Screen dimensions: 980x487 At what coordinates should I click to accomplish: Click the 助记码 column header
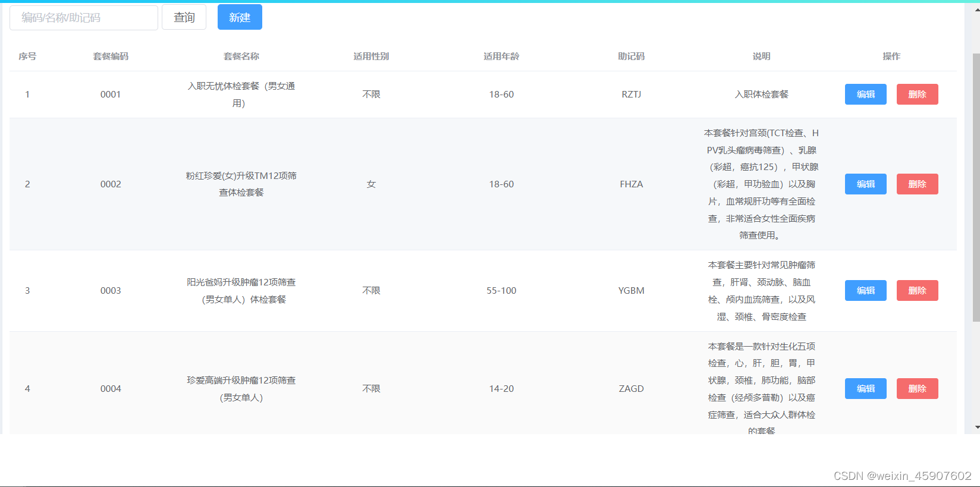[631, 56]
